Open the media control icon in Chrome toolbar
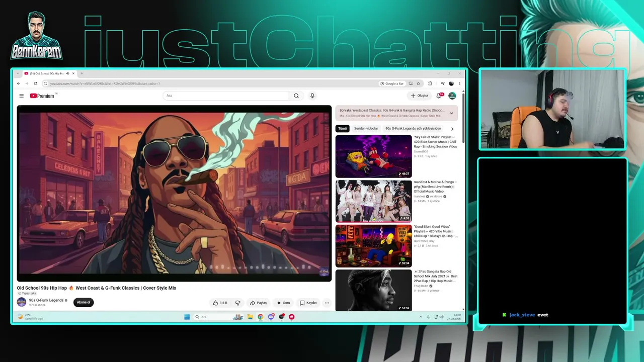644x362 pixels. click(x=442, y=83)
